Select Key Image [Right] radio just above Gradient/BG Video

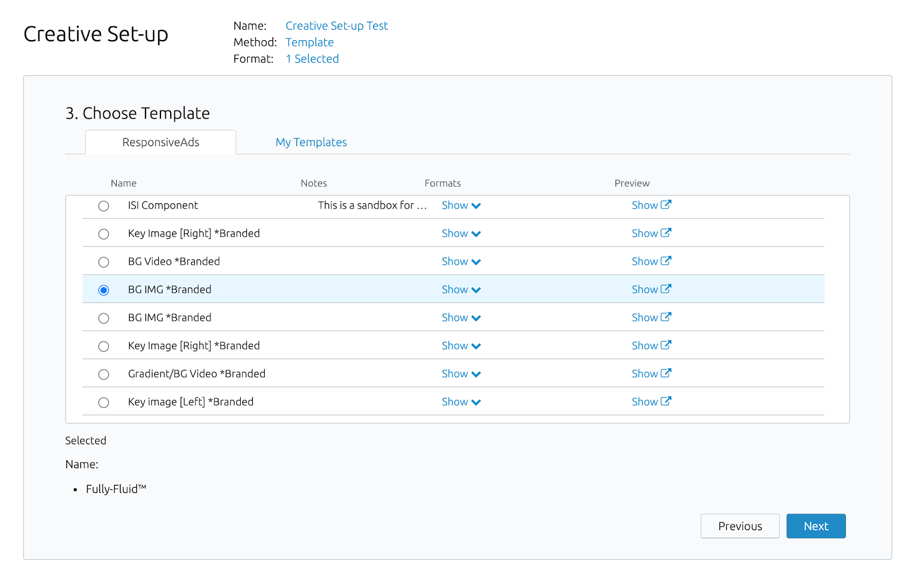(x=104, y=346)
